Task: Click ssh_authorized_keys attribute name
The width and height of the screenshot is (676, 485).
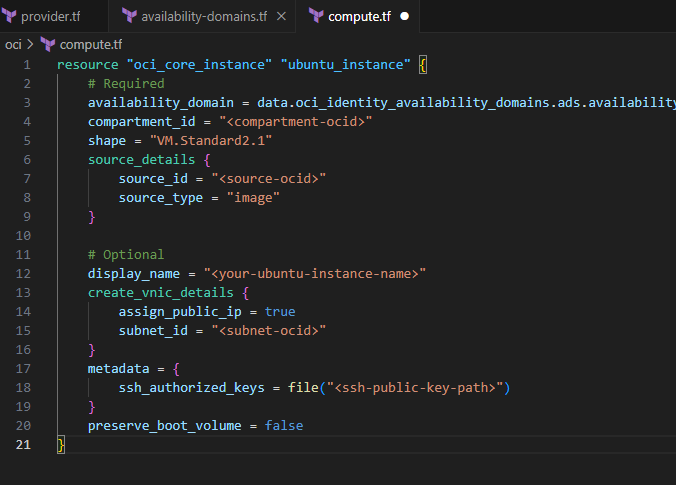Action: 191,388
